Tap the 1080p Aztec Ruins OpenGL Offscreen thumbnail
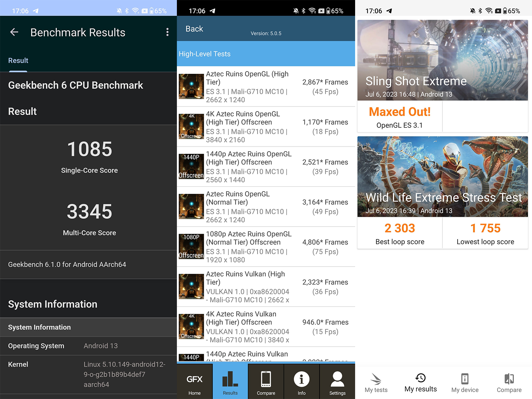The width and height of the screenshot is (532, 399). tap(191, 246)
